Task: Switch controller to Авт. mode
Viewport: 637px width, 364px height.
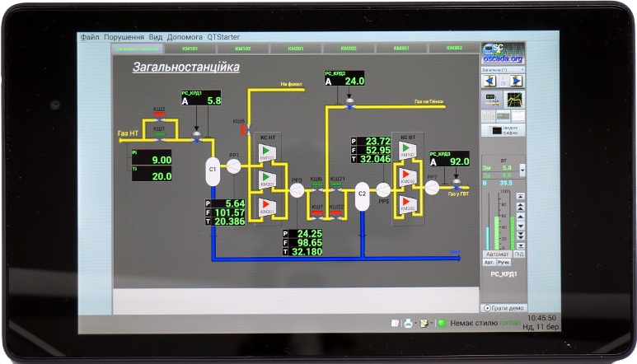Action: 490,263
